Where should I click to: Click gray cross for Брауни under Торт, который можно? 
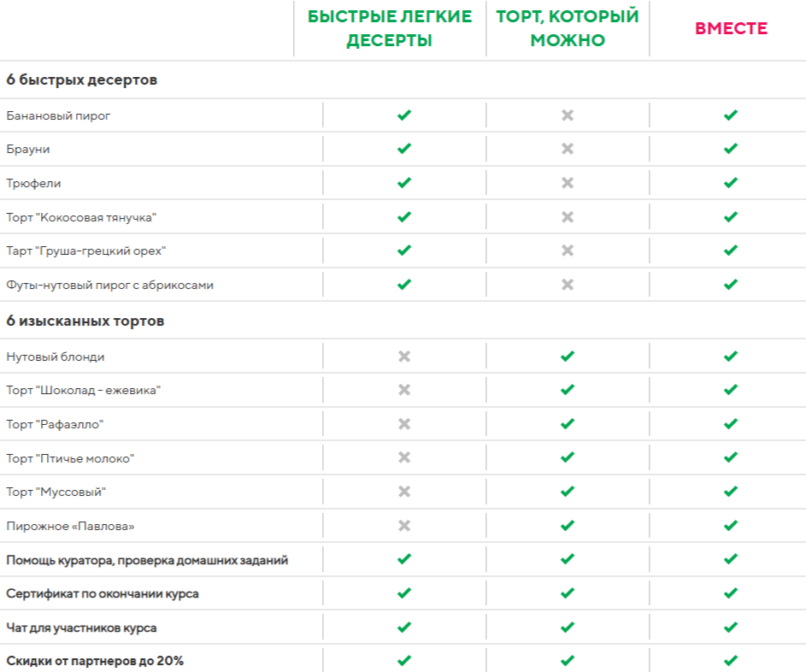(x=567, y=149)
